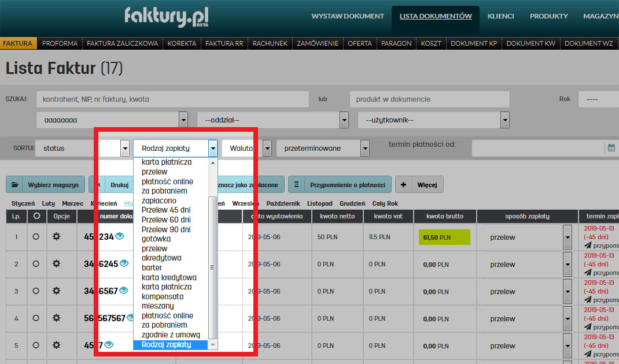Open the KLIENCI menu item
The width and height of the screenshot is (619, 364).
point(500,16)
